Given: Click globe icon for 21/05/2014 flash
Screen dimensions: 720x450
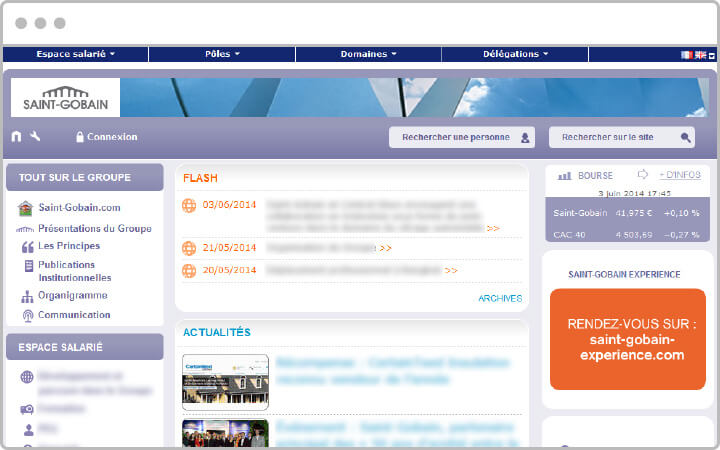Looking at the screenshot, I should pos(189,248).
